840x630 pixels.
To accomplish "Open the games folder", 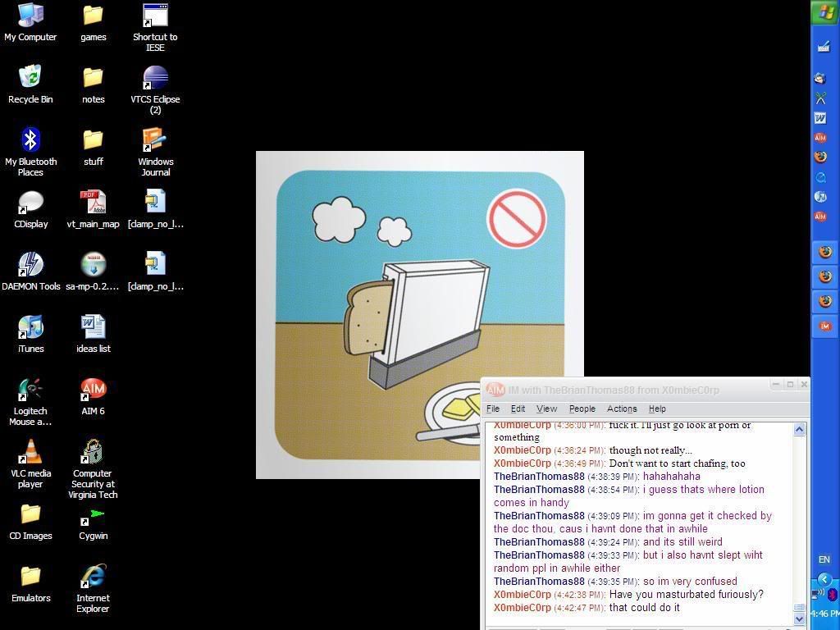I will coord(94,22).
